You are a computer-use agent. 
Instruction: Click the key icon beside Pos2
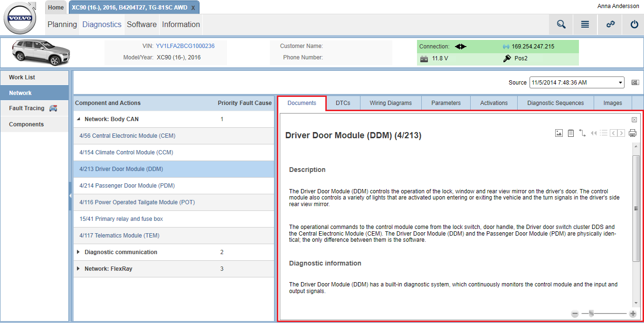(507, 58)
